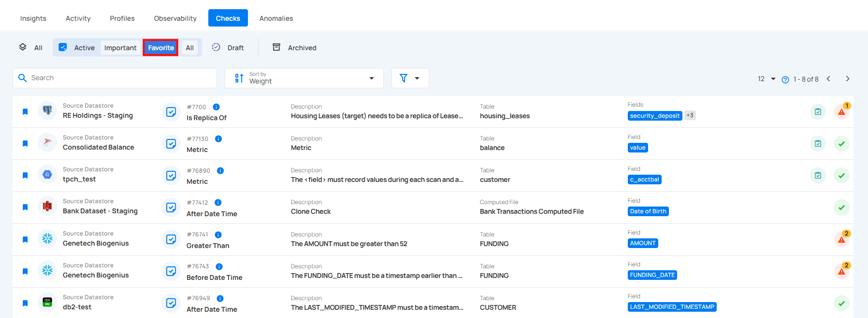Switch to the Activity tab
This screenshot has width=868, height=318.
[78, 18]
